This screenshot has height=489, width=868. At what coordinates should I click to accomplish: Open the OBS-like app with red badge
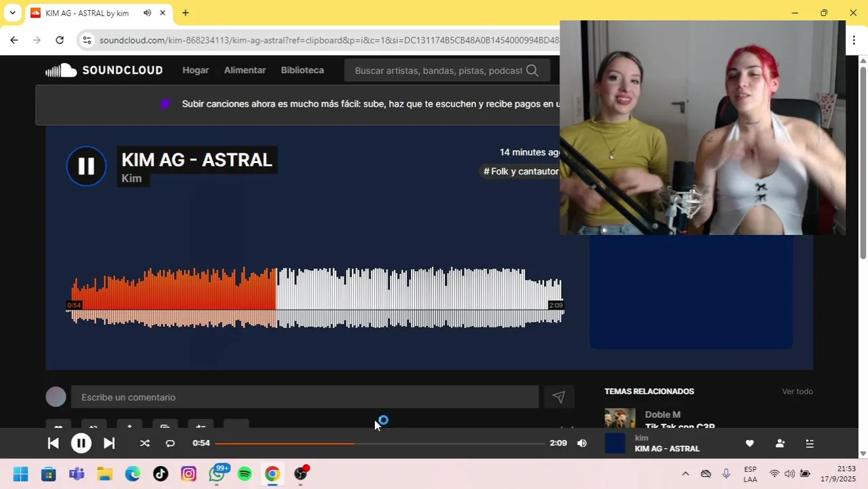(x=301, y=474)
